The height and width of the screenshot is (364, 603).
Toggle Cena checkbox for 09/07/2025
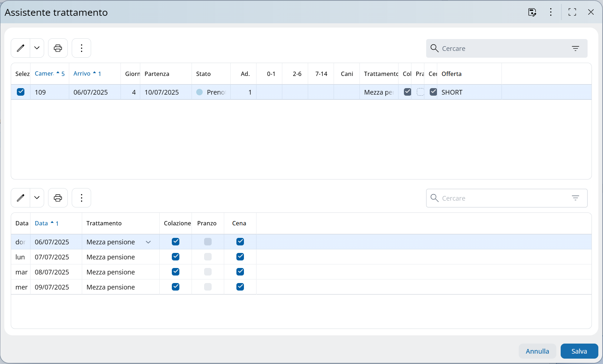[240, 287]
